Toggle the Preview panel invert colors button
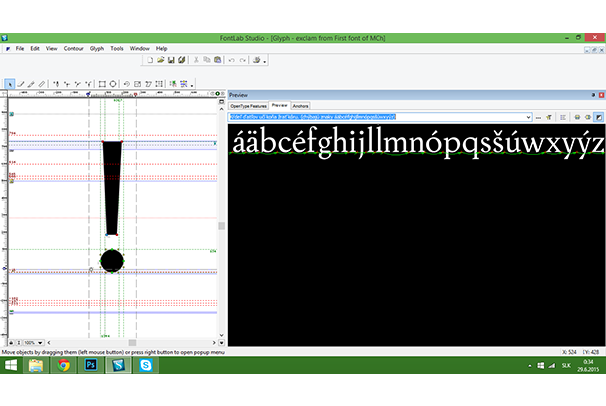 click(x=598, y=117)
